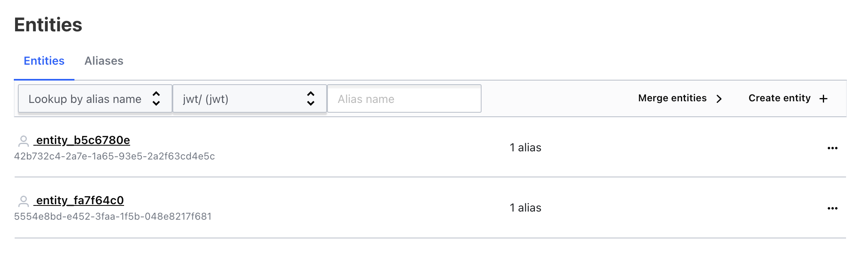Click the 'Merge entities' link
The image size is (868, 262).
coord(672,98)
